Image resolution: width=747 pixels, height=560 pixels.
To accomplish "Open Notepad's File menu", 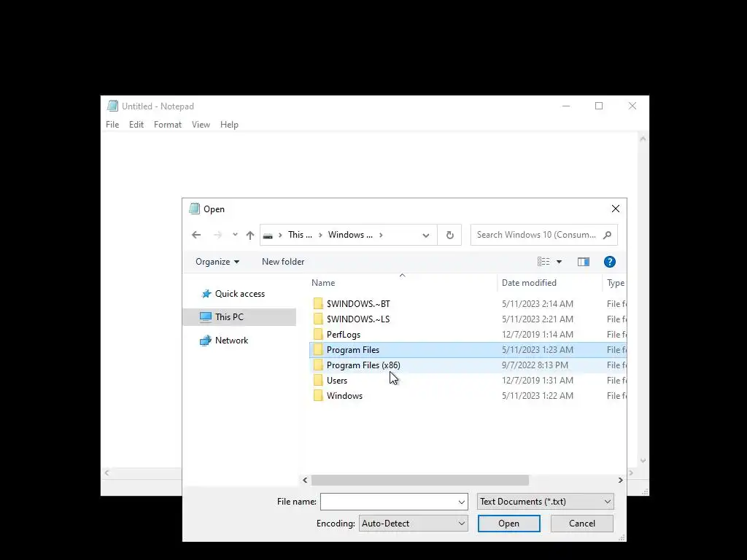I will pyautogui.click(x=112, y=124).
